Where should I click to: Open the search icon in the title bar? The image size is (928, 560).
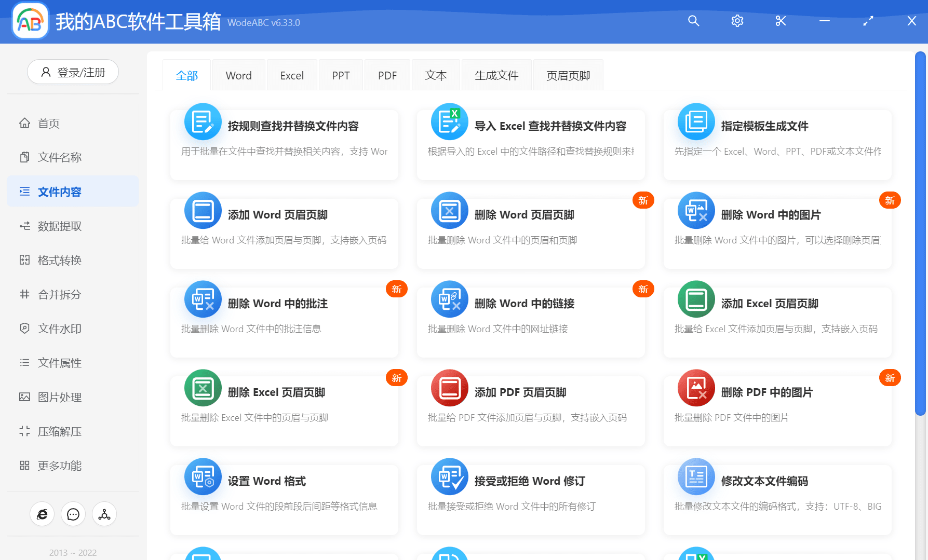pos(694,21)
